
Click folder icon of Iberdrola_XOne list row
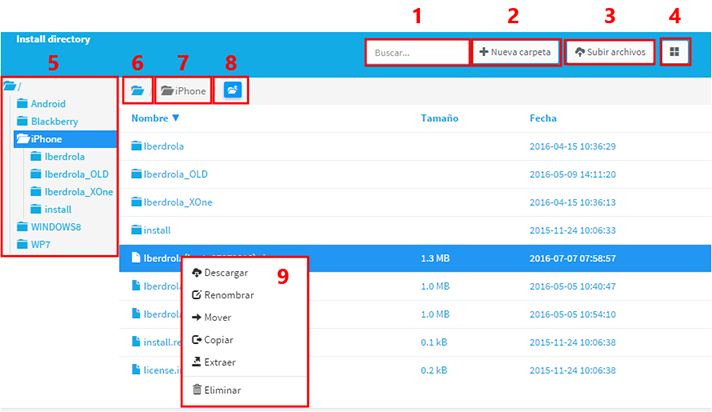pyautogui.click(x=136, y=202)
